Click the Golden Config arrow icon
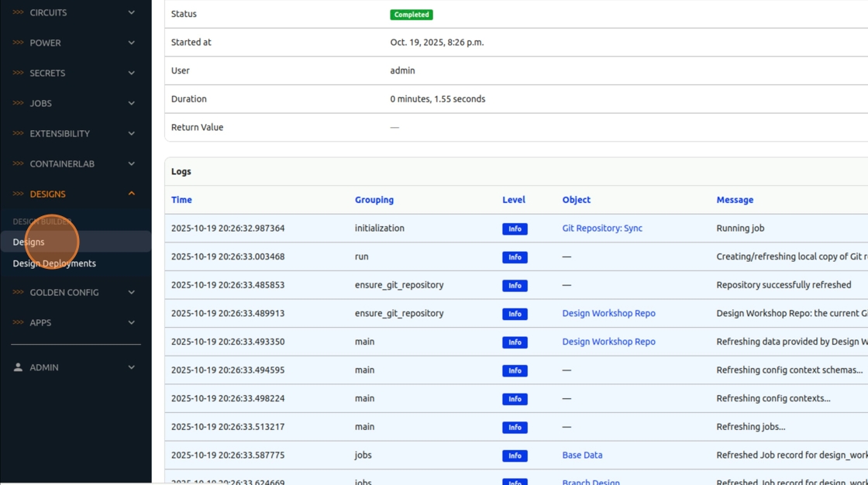The height and width of the screenshot is (485, 868). pyautogui.click(x=18, y=292)
